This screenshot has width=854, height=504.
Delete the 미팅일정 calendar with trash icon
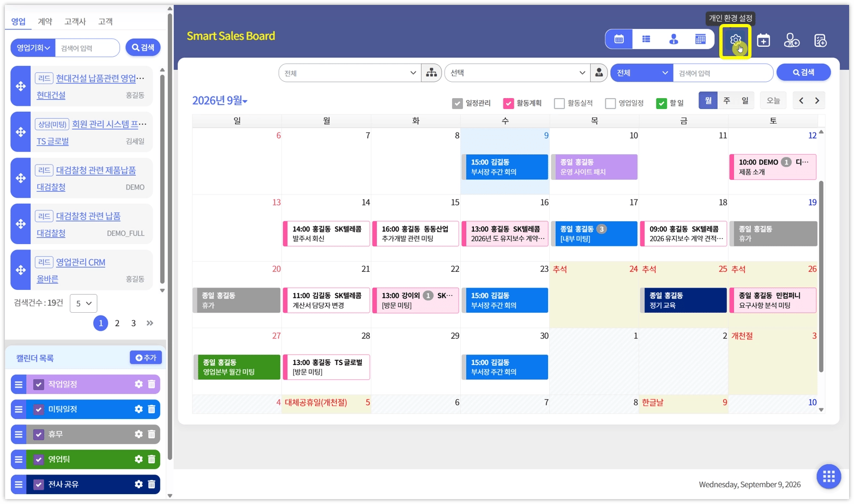pyautogui.click(x=152, y=409)
